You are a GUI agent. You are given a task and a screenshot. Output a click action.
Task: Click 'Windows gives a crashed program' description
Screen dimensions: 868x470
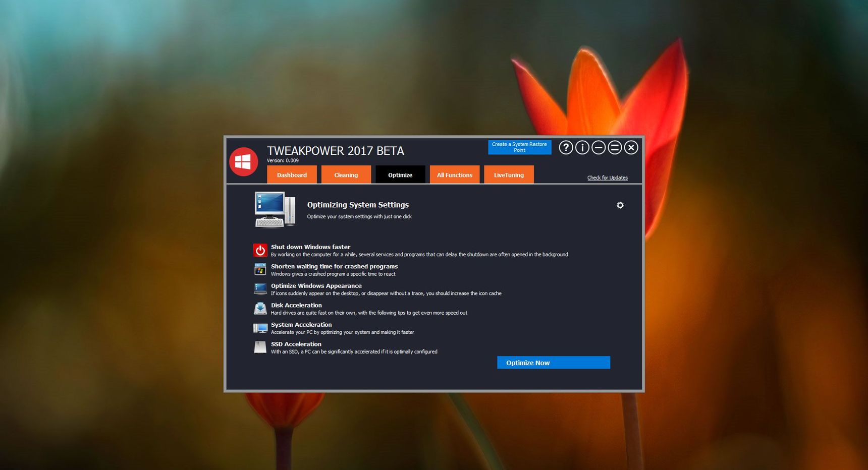[333, 274]
